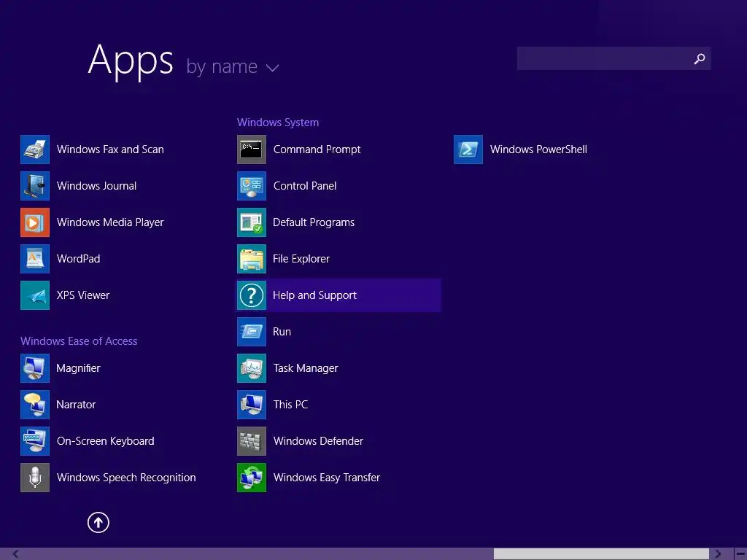
Task: Click the 'This PC' text
Action: pos(290,405)
